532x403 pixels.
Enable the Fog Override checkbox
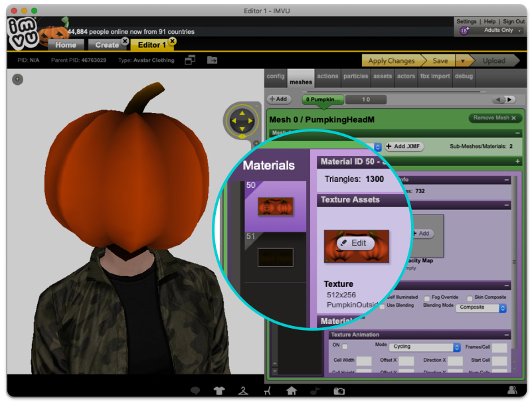tap(427, 298)
